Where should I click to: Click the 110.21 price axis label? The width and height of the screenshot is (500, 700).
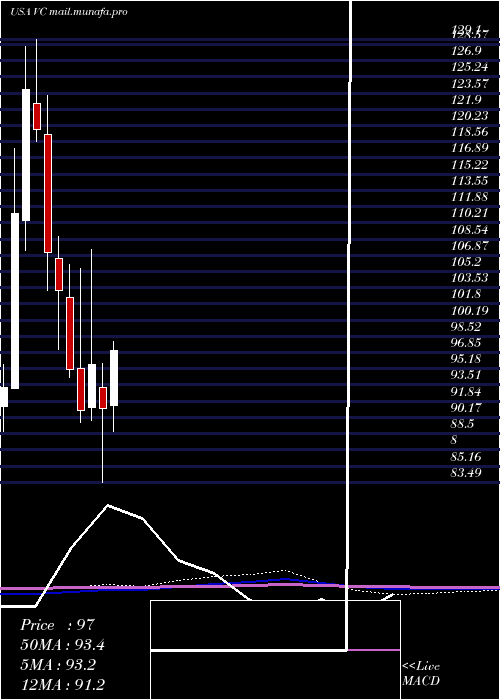pyautogui.click(x=470, y=212)
